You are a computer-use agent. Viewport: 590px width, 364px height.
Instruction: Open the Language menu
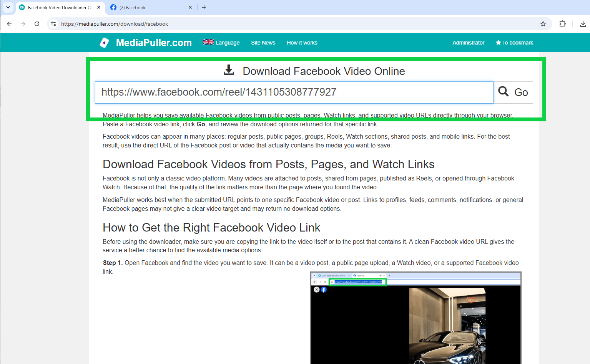click(221, 43)
